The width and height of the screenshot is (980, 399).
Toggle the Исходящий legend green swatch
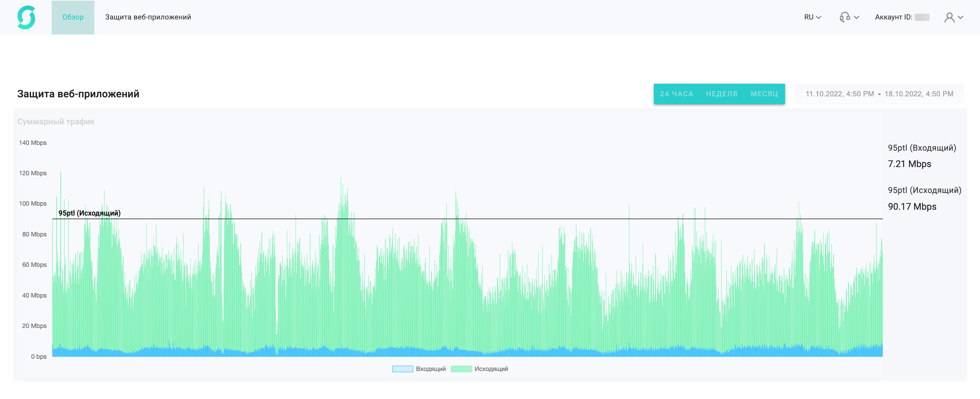point(461,369)
